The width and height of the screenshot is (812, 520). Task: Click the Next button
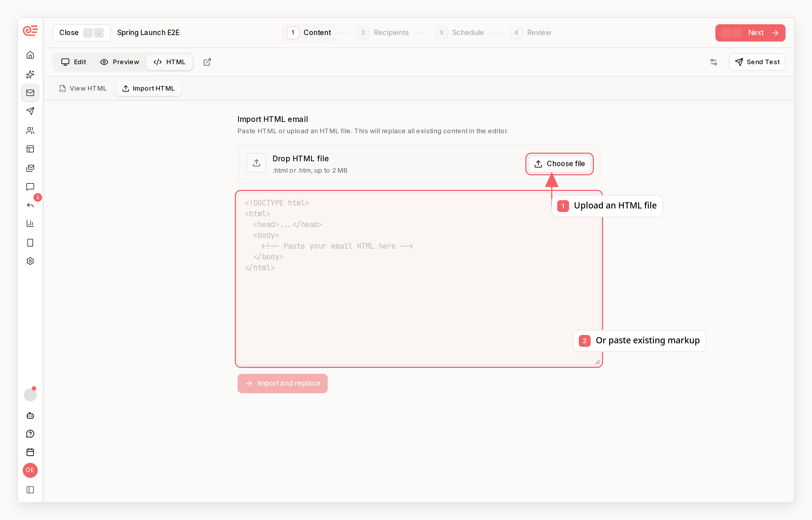tap(750, 33)
